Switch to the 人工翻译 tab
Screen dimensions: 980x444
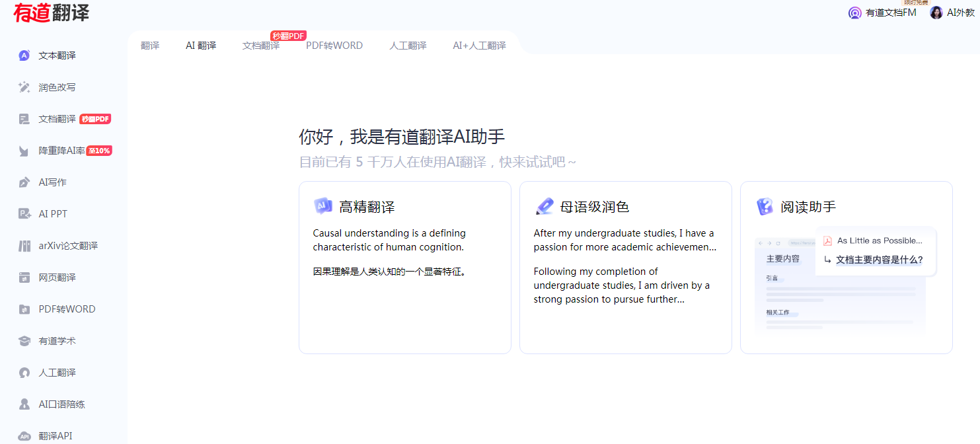pos(408,45)
